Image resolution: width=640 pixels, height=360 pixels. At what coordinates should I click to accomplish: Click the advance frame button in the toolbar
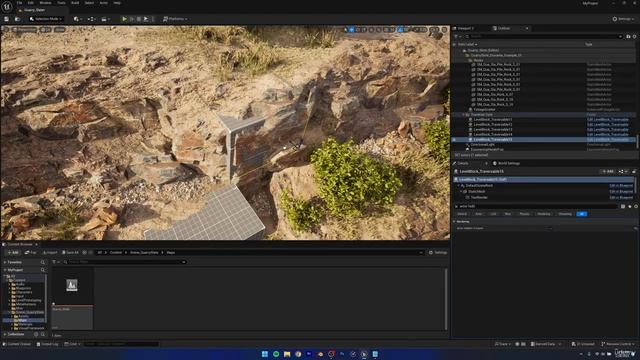point(132,19)
